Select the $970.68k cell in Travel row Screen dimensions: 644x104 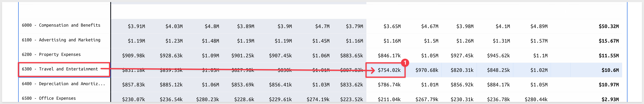(x=427, y=70)
